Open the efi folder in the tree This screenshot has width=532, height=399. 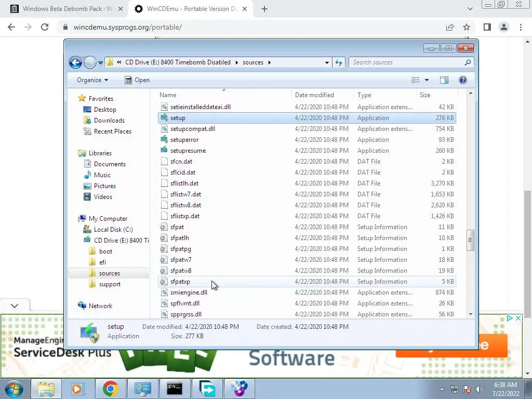102,262
